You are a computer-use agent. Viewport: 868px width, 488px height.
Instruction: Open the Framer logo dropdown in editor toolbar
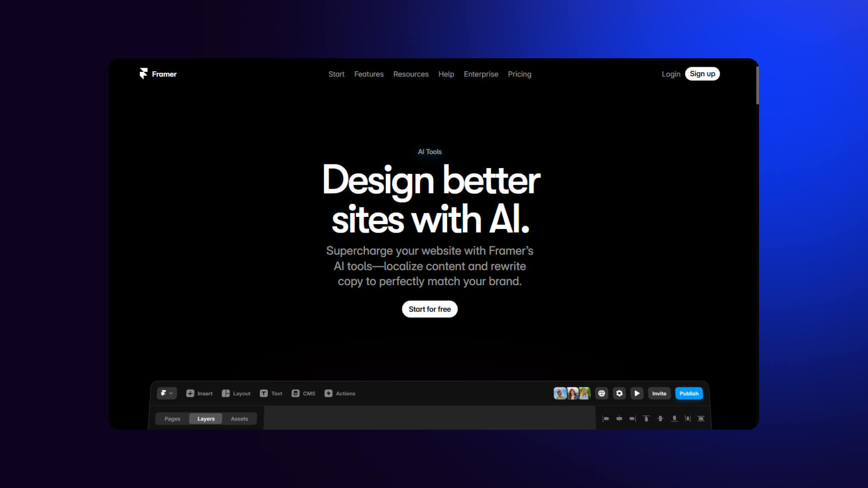(x=166, y=393)
